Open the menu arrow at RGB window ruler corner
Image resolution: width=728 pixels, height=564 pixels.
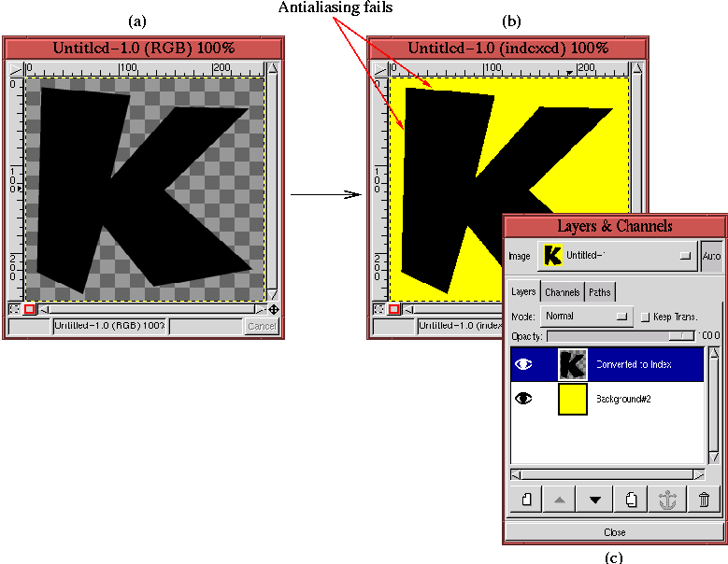pos(16,68)
